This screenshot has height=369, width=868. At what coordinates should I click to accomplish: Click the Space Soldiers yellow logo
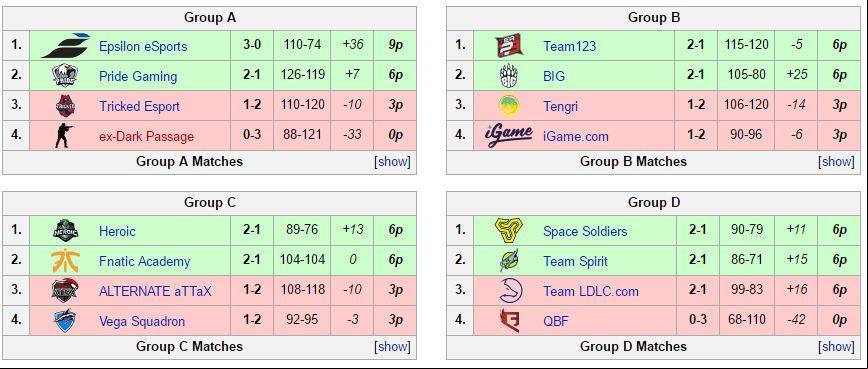508,231
